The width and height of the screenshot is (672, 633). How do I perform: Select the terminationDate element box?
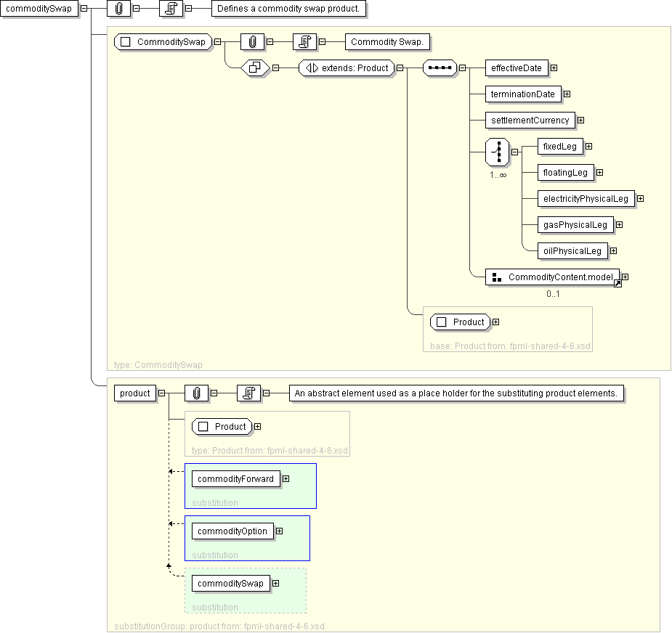[x=523, y=94]
